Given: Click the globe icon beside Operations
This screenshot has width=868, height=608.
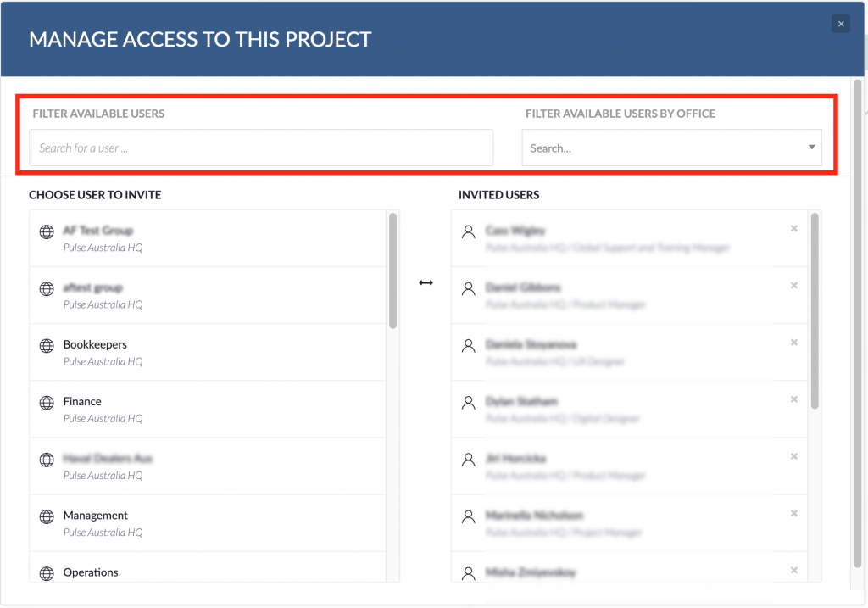Looking at the screenshot, I should coord(47,574).
